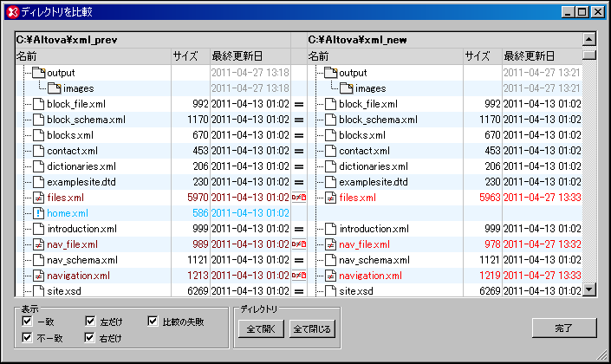This screenshot has width=611, height=364.
Task: Click the output folder icon in xml_prev pane
Action: [39, 73]
